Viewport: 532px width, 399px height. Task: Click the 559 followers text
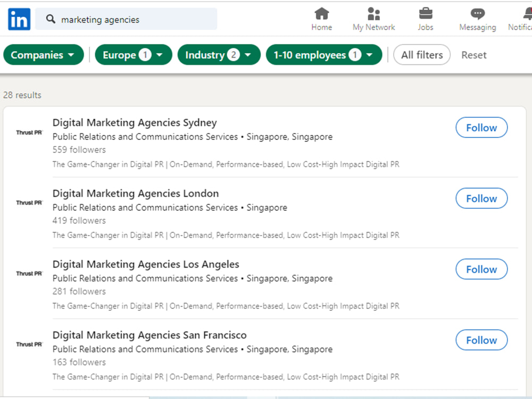pyautogui.click(x=79, y=149)
